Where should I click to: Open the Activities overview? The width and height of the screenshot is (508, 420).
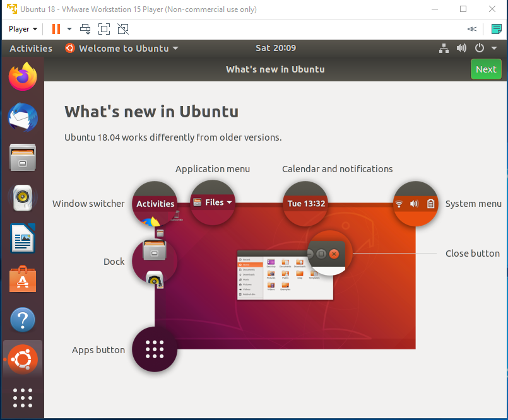(x=31, y=49)
